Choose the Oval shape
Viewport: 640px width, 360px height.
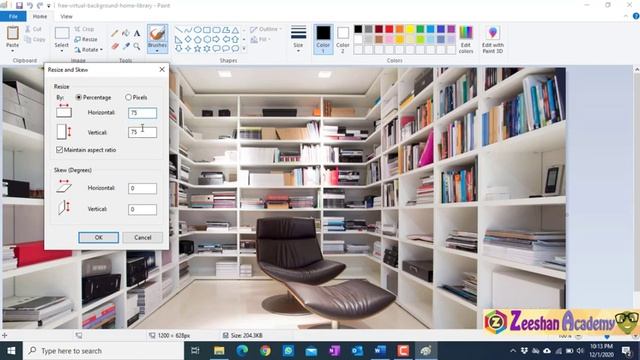click(x=198, y=30)
